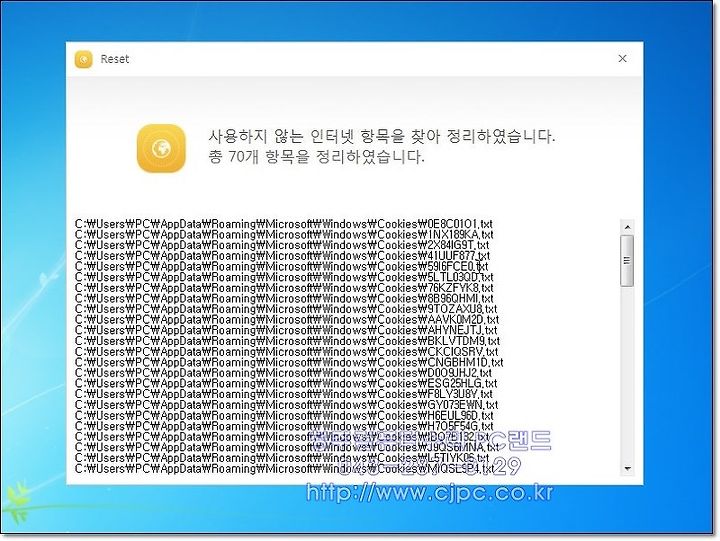Select the Cookies\2X84IG9T.txt row
Image resolution: width=720 pixels, height=541 pixels.
point(282,245)
